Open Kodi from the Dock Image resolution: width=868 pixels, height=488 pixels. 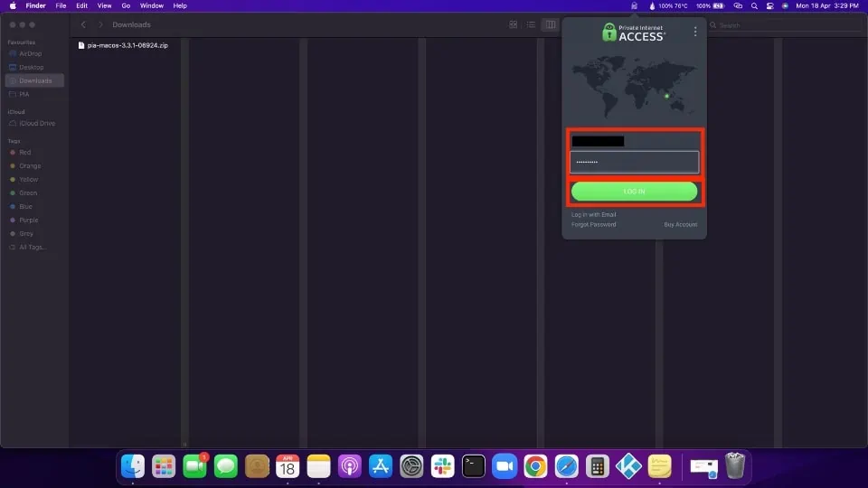(x=629, y=466)
